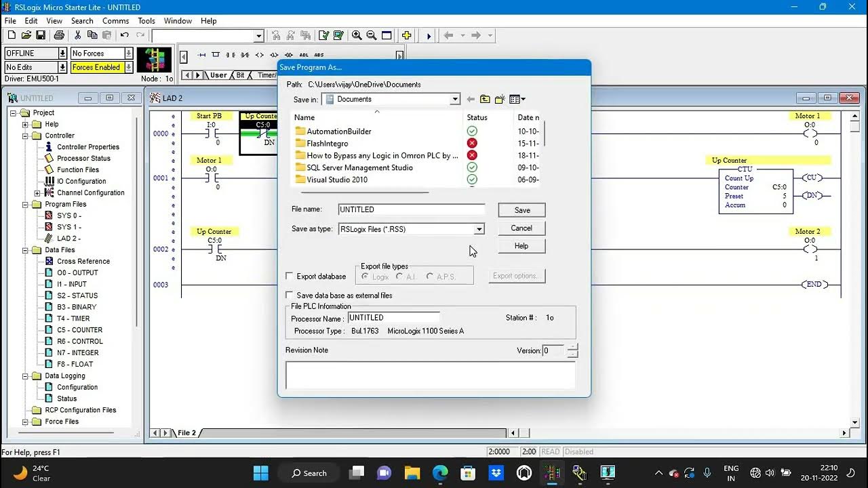Click the New file toolbar icon
Viewport: 868px width, 488px height.
(x=12, y=35)
